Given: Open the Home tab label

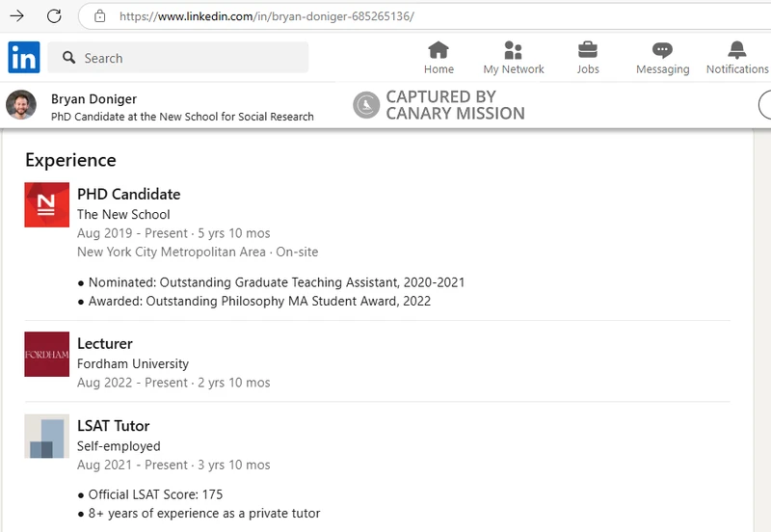Looking at the screenshot, I should pyautogui.click(x=439, y=69).
